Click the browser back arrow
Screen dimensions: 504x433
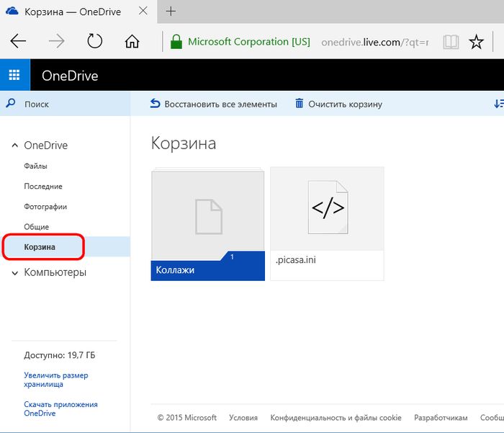point(18,42)
